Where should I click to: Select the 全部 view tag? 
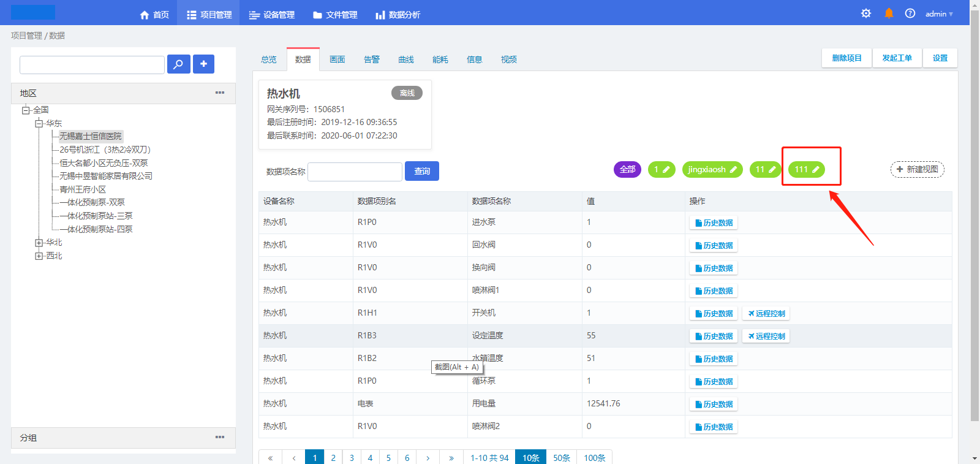(627, 170)
